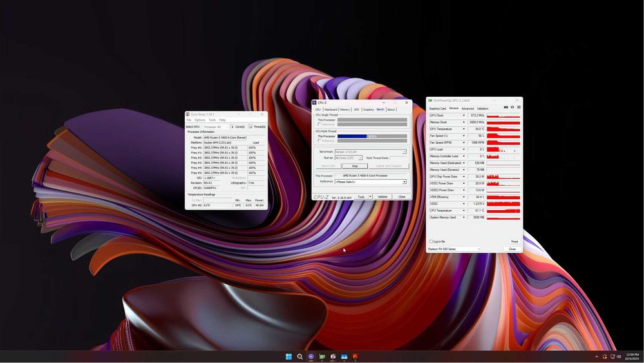Expand the Fan Speed (RPM) sensor dropdown
644x363 pixels.
click(464, 142)
